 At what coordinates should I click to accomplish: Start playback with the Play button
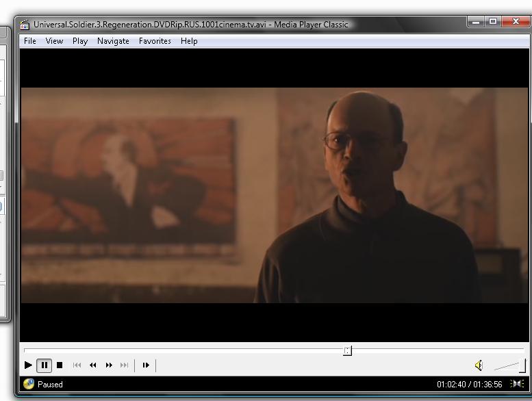[28, 365]
